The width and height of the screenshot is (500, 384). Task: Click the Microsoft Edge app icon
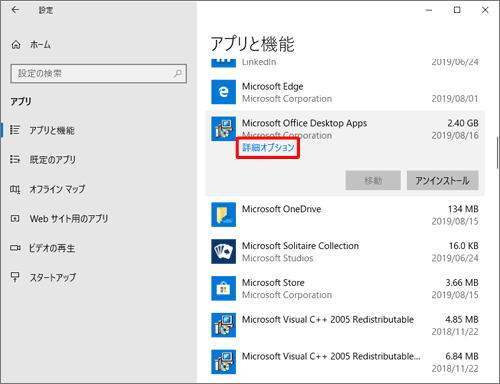[x=223, y=92]
